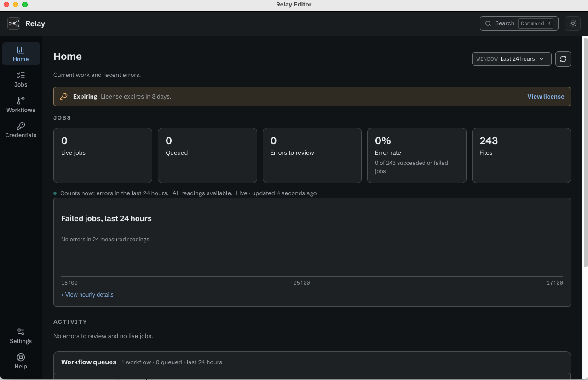Click the Expiring label in banner
Viewport: 588px width, 380px height.
(85, 96)
